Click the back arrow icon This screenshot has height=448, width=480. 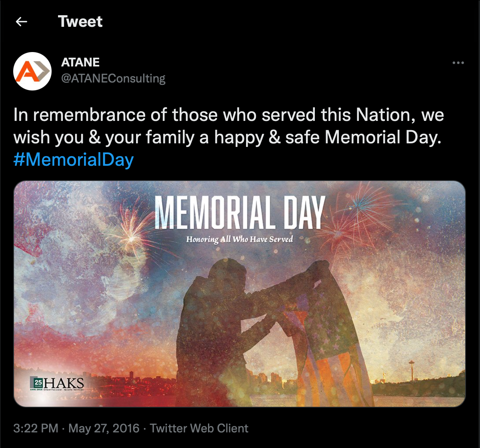[21, 22]
